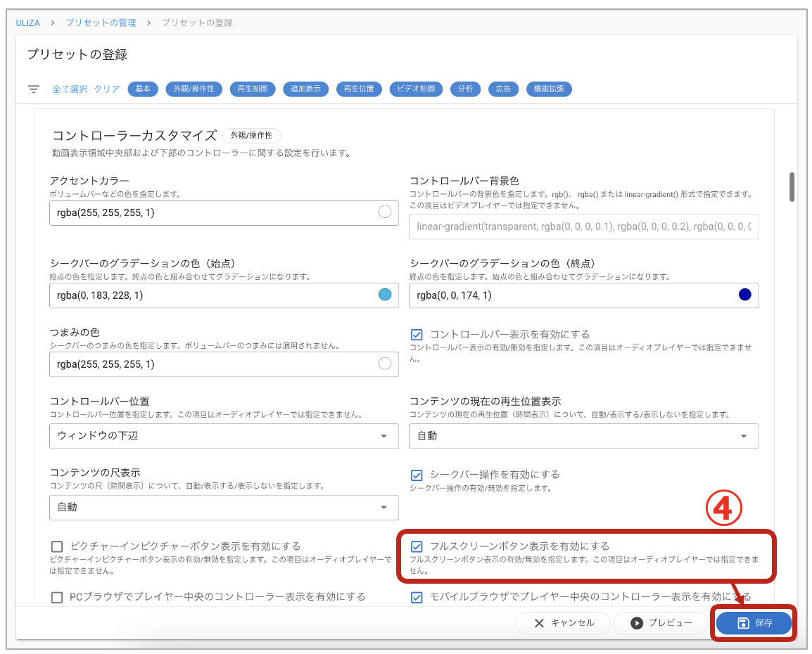Click the play icon on プレビュー button
The image size is (812, 654).
click(637, 622)
